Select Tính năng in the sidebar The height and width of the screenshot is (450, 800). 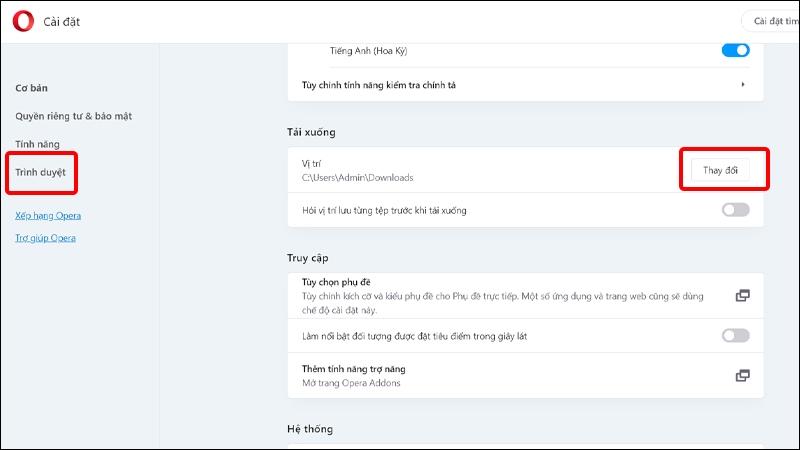tap(37, 144)
